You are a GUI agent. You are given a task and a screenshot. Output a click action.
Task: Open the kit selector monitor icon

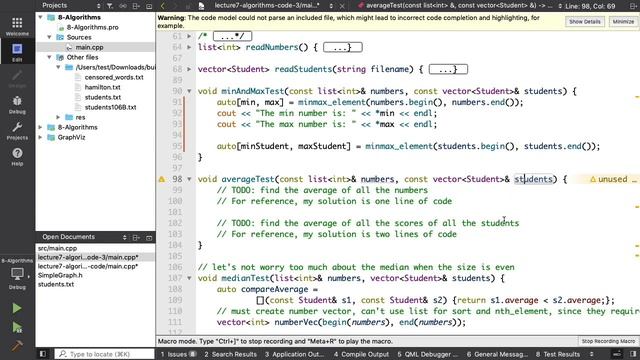(x=17, y=274)
